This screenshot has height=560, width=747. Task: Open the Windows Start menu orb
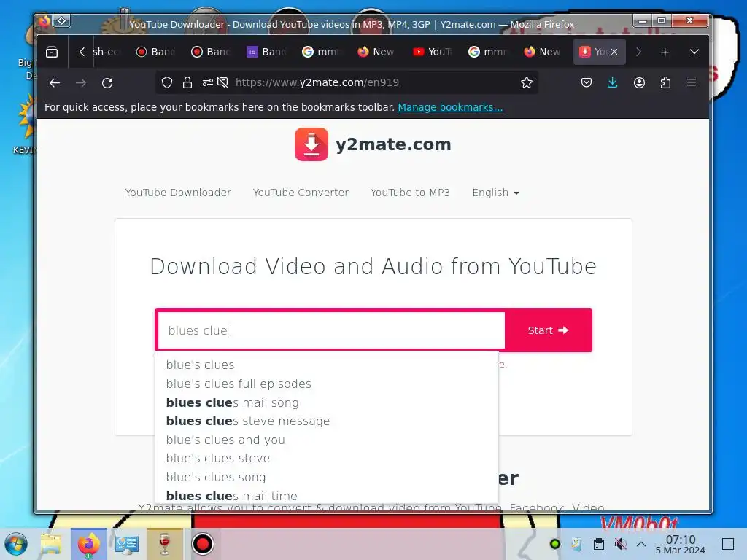tap(16, 544)
